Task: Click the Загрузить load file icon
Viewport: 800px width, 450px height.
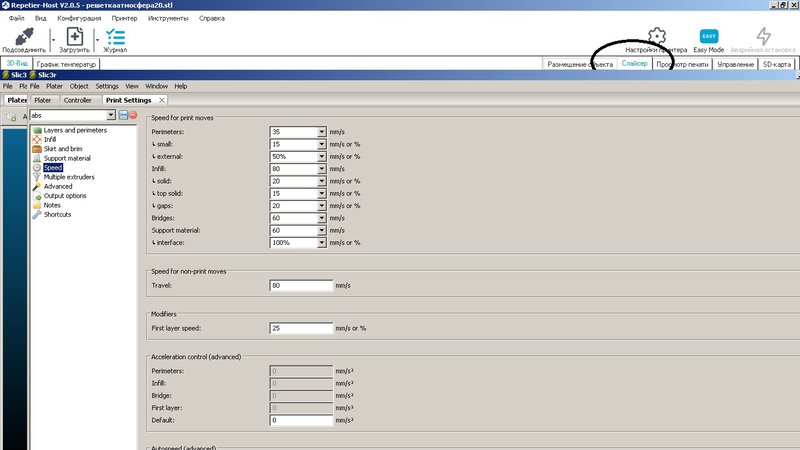Action: 74,35
